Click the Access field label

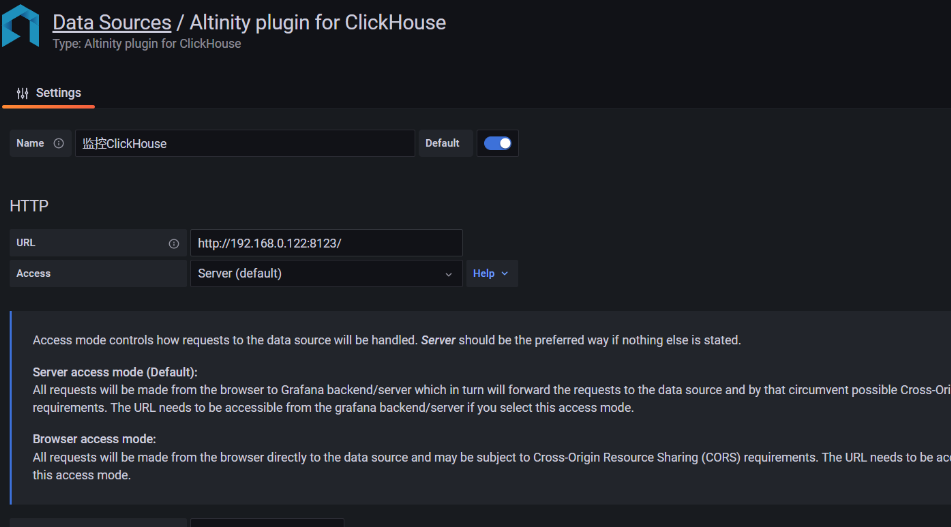tap(33, 274)
